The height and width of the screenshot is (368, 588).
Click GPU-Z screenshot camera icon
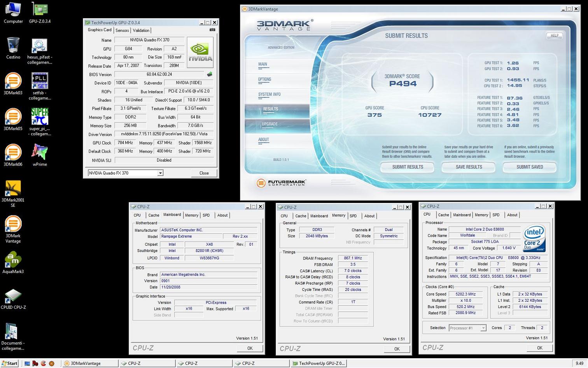(212, 30)
